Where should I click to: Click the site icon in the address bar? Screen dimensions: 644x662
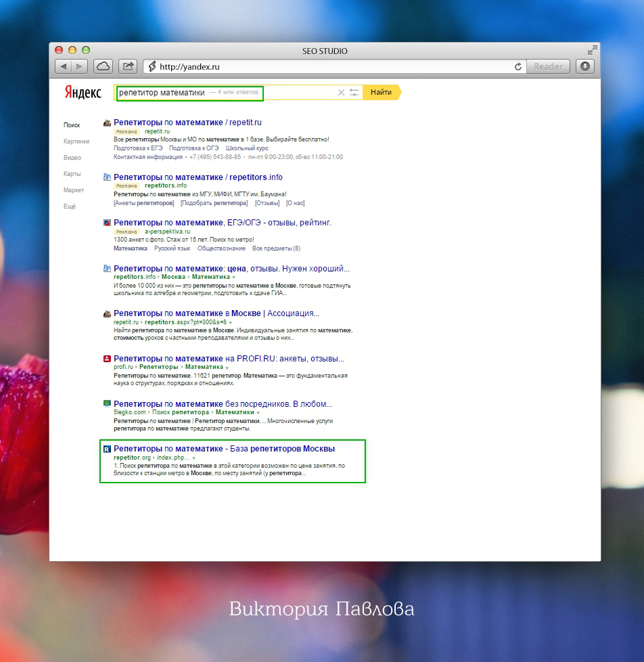152,66
